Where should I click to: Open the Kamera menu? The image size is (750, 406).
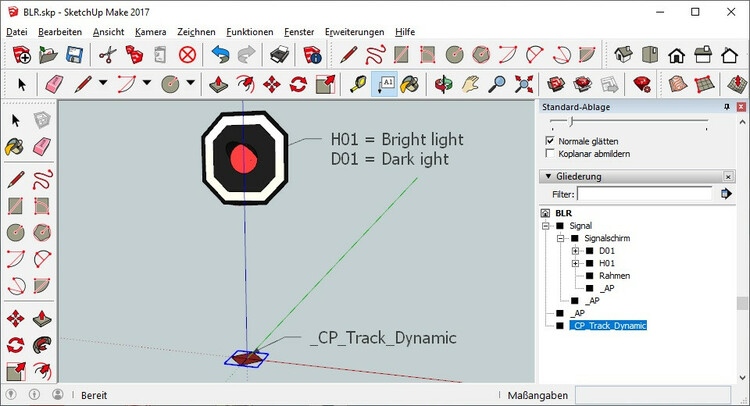(x=151, y=32)
